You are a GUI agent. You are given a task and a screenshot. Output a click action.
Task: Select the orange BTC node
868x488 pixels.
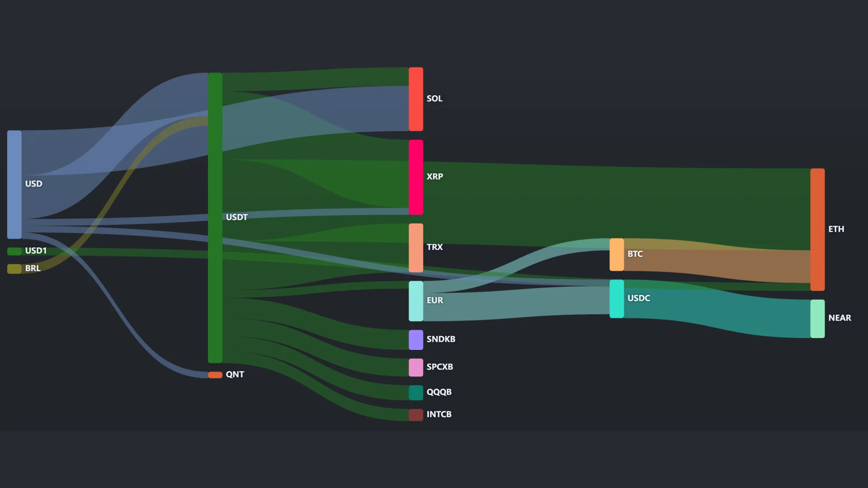click(617, 255)
